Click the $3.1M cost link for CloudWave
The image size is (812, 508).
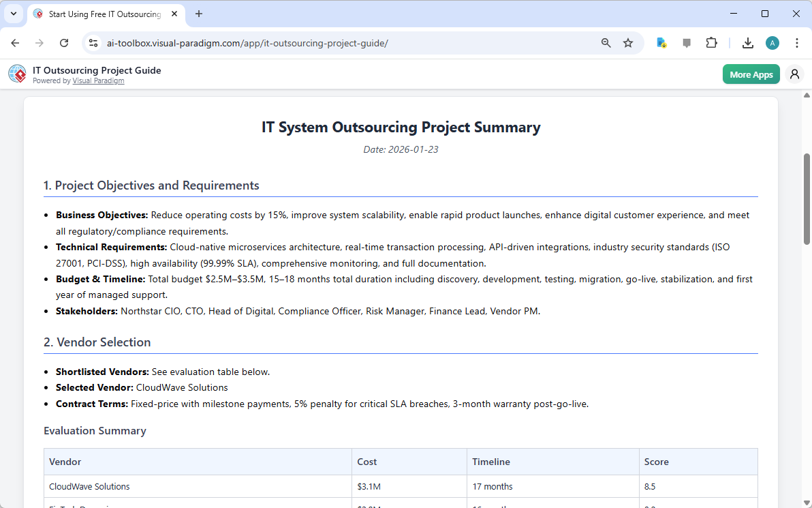click(369, 486)
